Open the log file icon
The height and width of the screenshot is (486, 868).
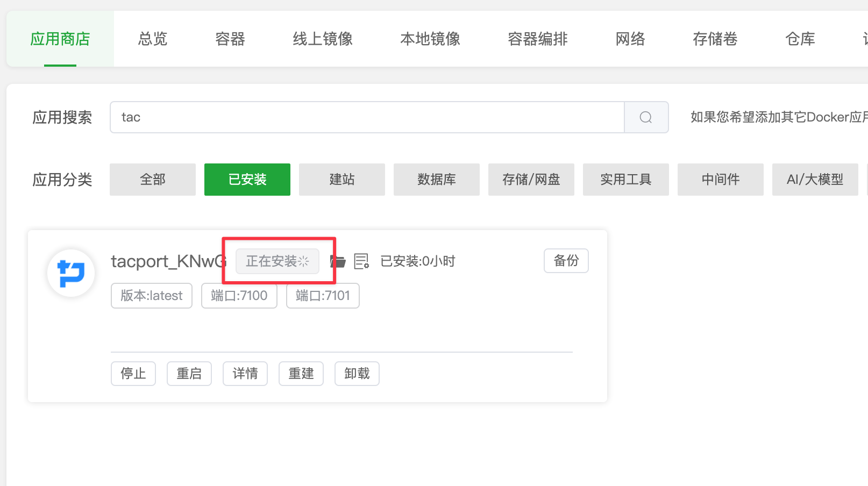pyautogui.click(x=361, y=261)
